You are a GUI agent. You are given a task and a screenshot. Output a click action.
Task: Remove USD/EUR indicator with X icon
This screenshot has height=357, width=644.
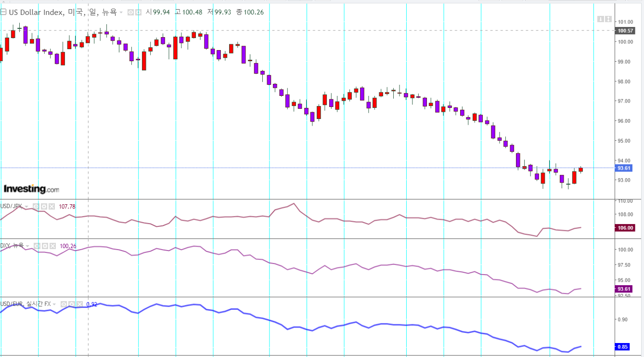point(79,304)
